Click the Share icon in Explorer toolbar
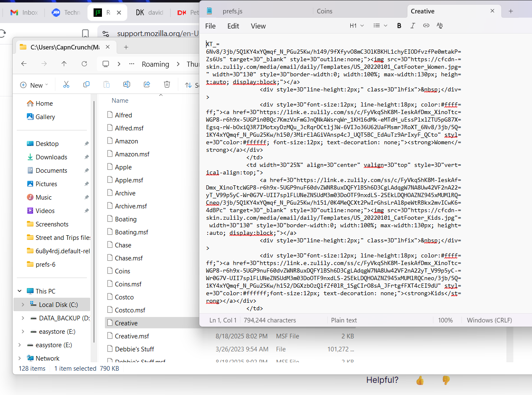 point(147,85)
